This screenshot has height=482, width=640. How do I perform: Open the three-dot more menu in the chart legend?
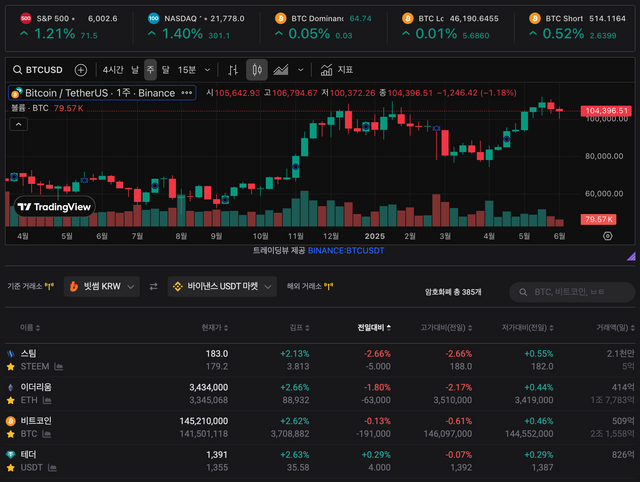187,93
